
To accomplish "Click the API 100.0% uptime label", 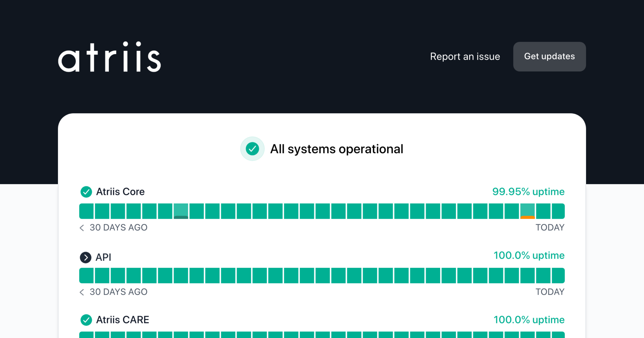I will 529,255.
